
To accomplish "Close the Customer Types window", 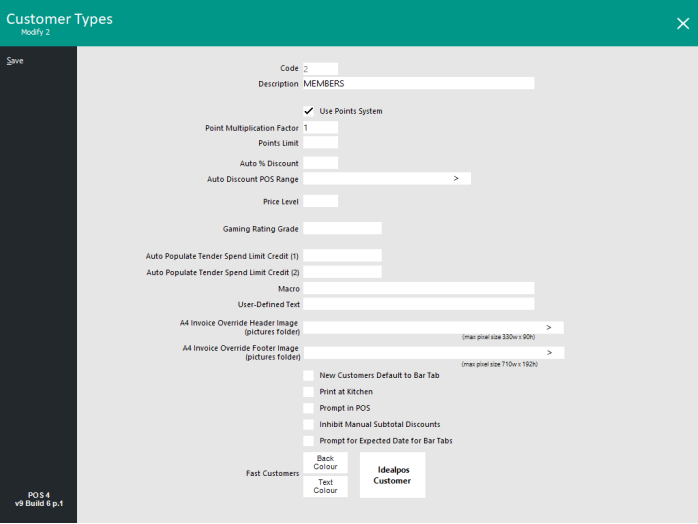I will tap(683, 24).
